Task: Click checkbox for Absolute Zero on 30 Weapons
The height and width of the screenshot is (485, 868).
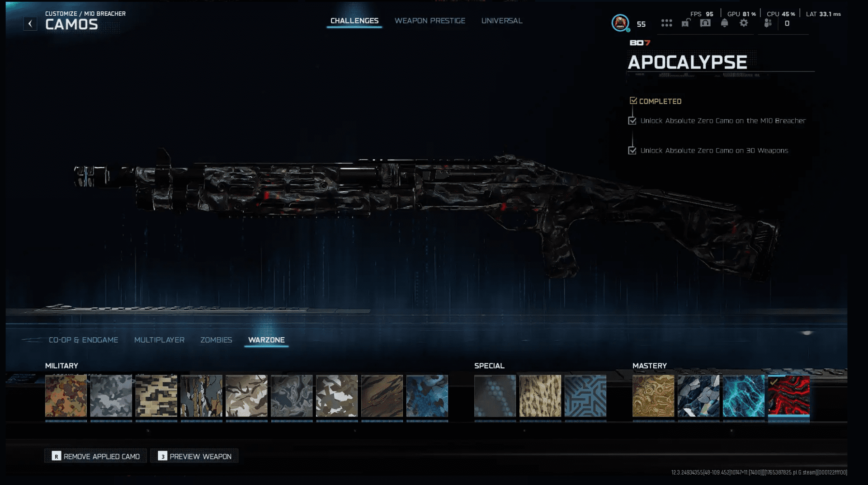Action: [632, 151]
